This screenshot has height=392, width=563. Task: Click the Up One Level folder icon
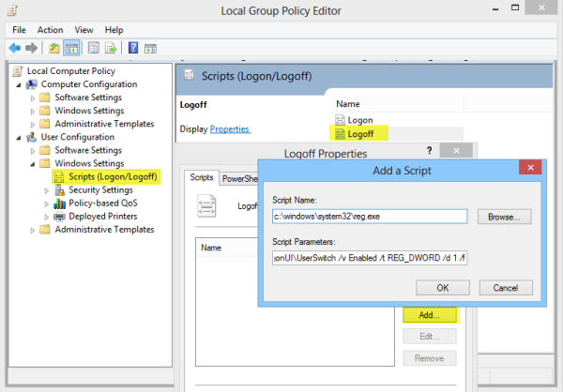[x=55, y=48]
